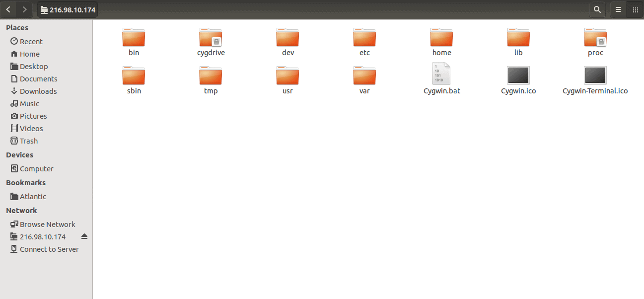Screen dimensions: 644x299
Task: Select the tmp folder icon
Action: (211, 75)
